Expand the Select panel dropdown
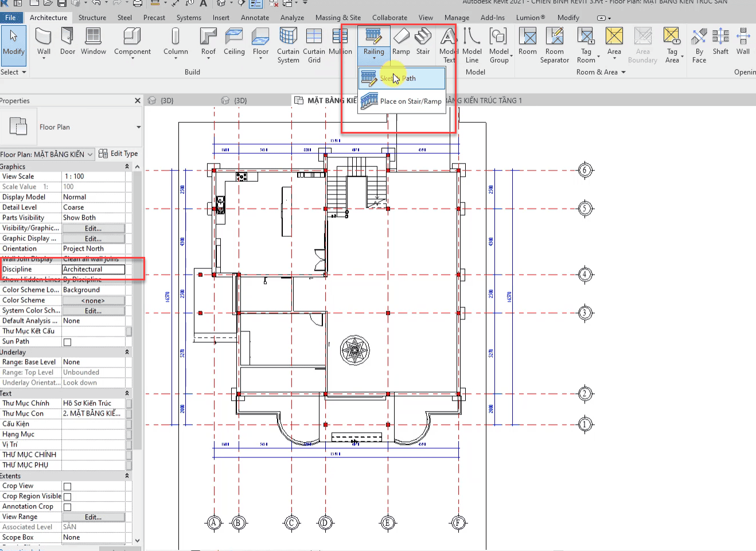The width and height of the screenshot is (756, 551). pos(14,72)
